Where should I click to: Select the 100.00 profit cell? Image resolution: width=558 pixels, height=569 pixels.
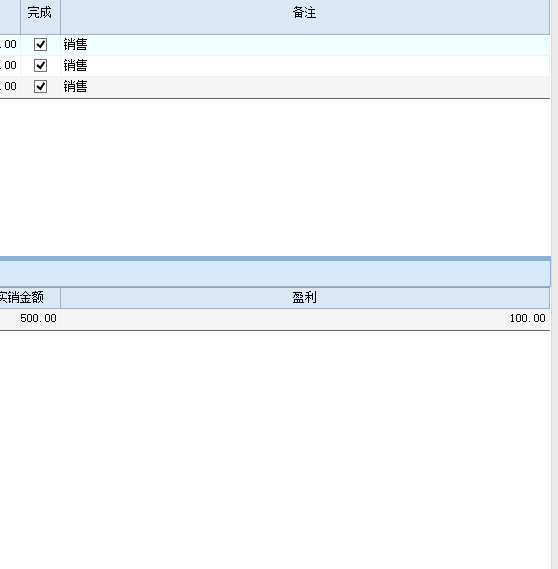[305, 319]
